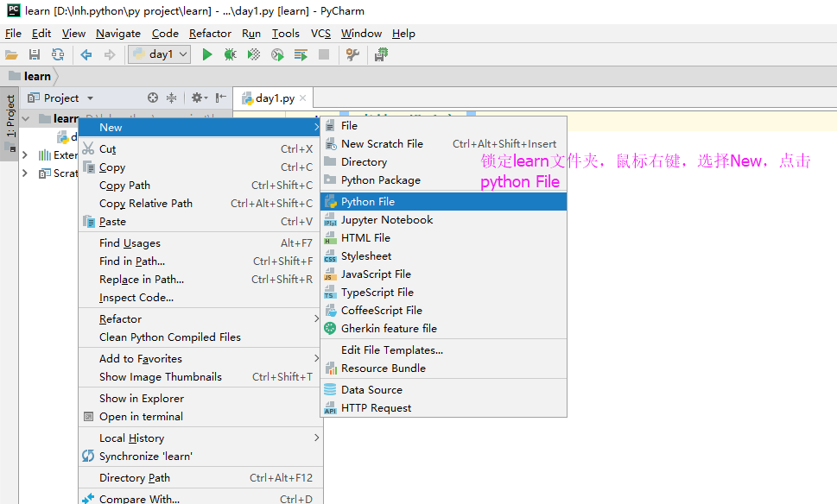Image resolution: width=837 pixels, height=504 pixels.
Task: Choose Resource Bundle
Action: (x=444, y=369)
